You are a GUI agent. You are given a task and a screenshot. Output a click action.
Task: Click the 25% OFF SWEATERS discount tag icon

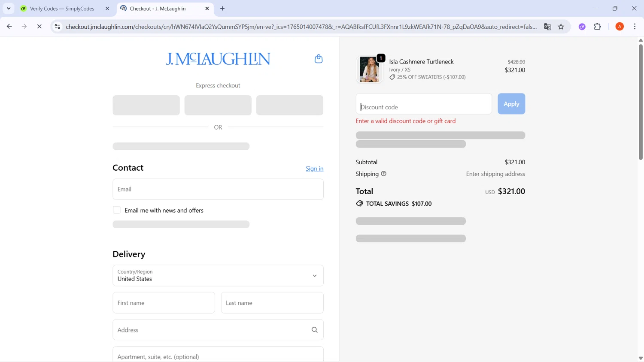(392, 77)
